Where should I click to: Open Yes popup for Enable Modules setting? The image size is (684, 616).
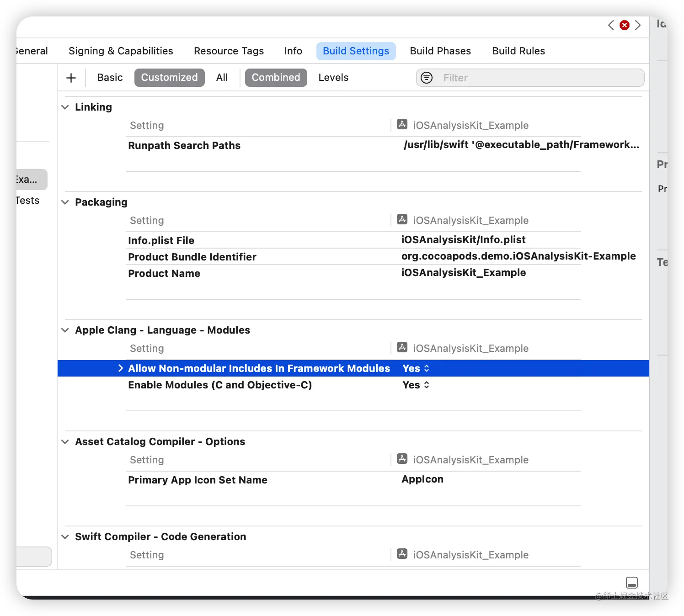416,385
